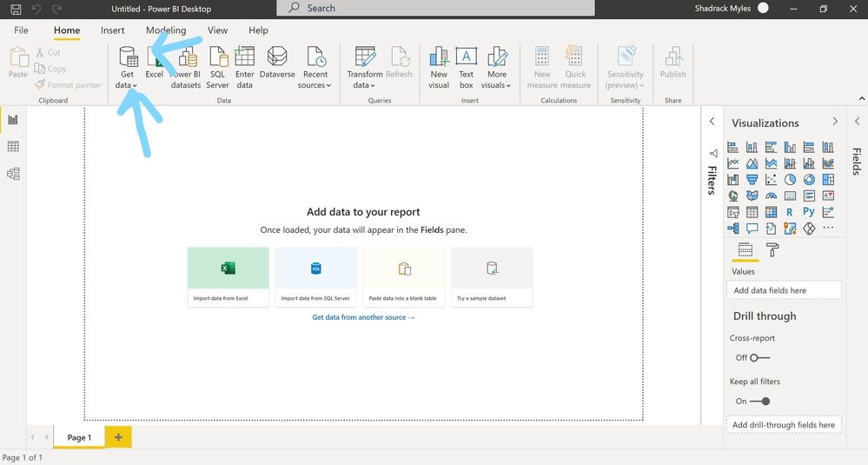Insert a Decomposition tree visual
This screenshot has height=465, width=868.
733,228
